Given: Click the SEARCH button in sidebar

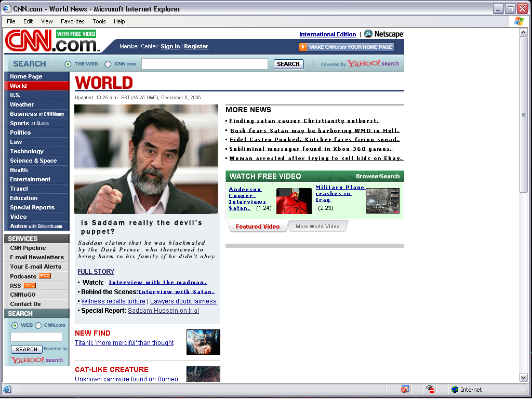Looking at the screenshot, I should (x=26, y=349).
